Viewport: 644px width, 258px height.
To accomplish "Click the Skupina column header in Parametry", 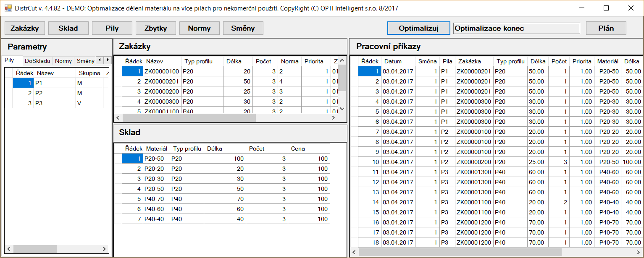I will [x=89, y=73].
